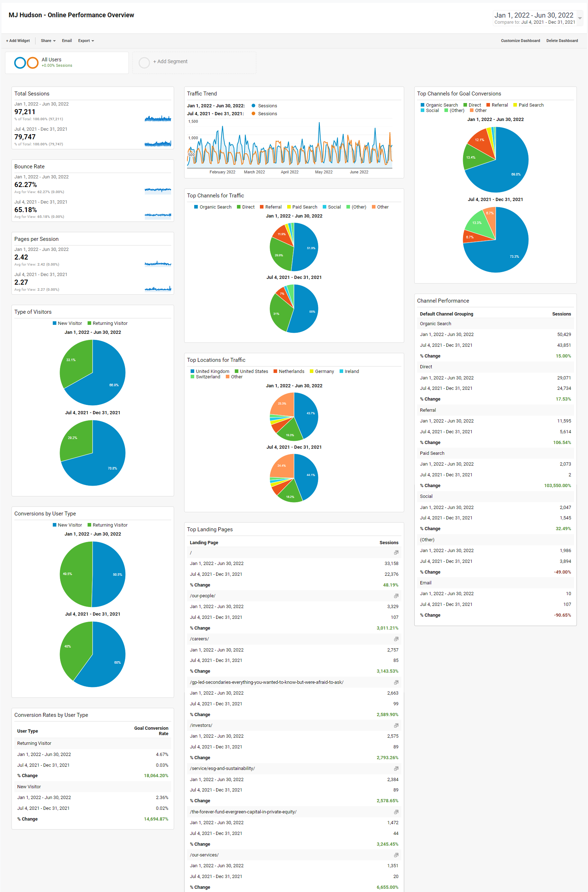
Task: Open full report for /our-services/ landing page
Action: (396, 856)
